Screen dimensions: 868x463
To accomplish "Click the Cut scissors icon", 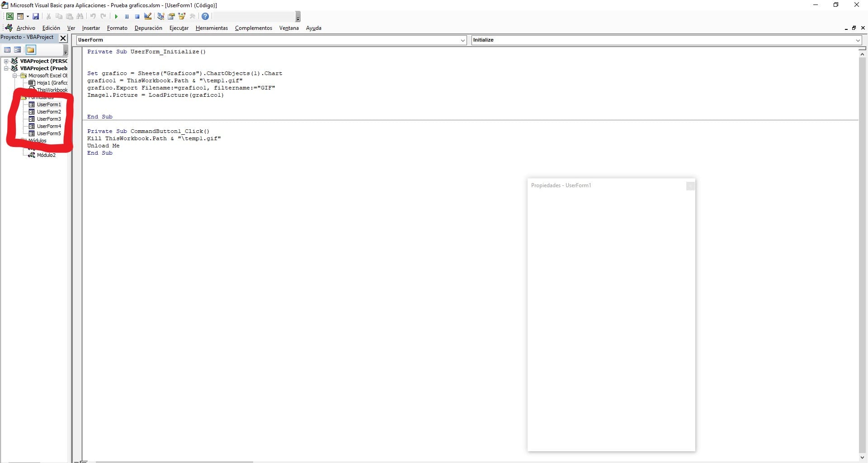I will coord(48,16).
